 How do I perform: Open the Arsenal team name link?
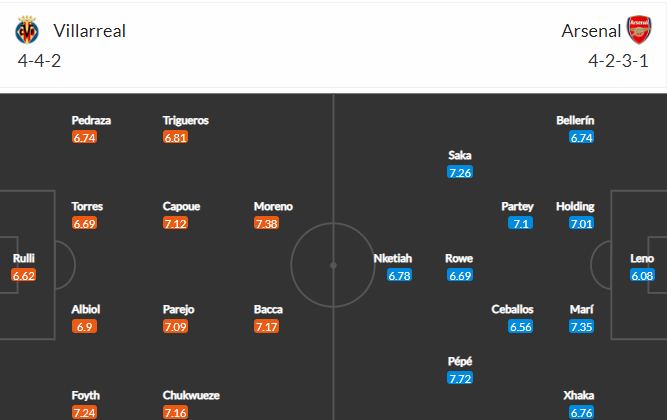pos(591,31)
